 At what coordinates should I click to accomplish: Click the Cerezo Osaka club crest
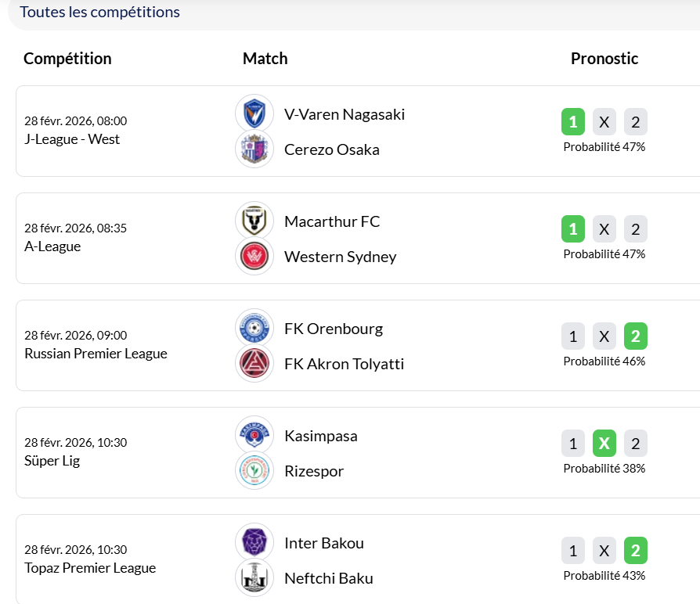[x=254, y=149]
